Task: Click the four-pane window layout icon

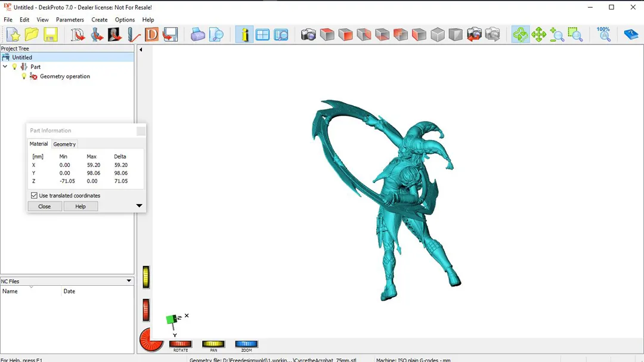Action: [262, 35]
